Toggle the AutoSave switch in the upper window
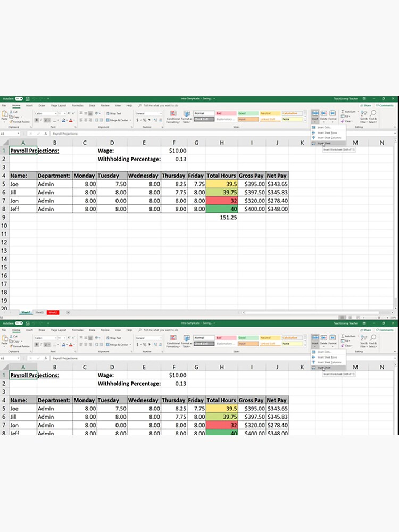Screen dimensions: 399x532 tap(18, 99)
